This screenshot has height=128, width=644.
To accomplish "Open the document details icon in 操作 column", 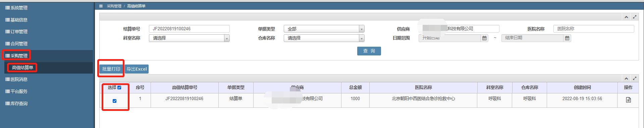I will (628, 100).
